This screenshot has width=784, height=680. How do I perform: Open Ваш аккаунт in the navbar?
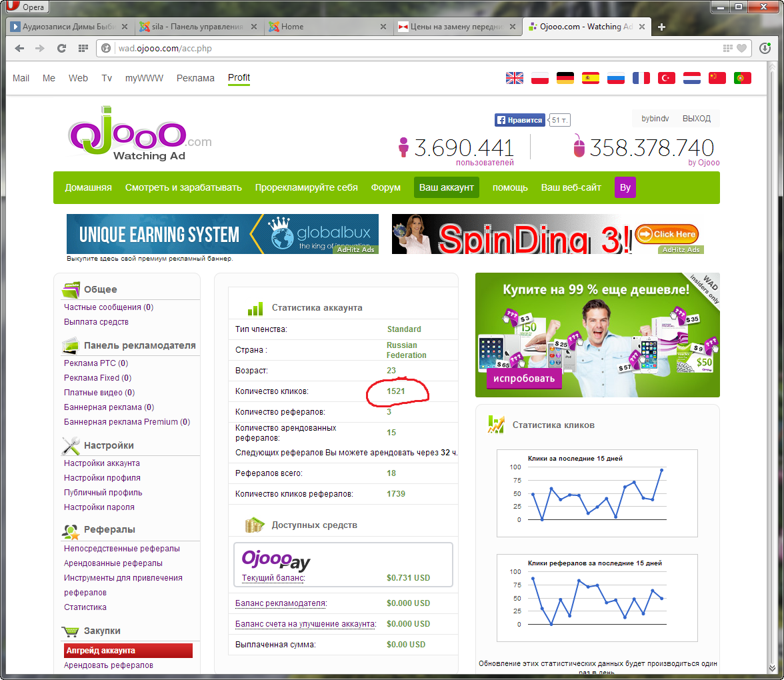pyautogui.click(x=447, y=187)
